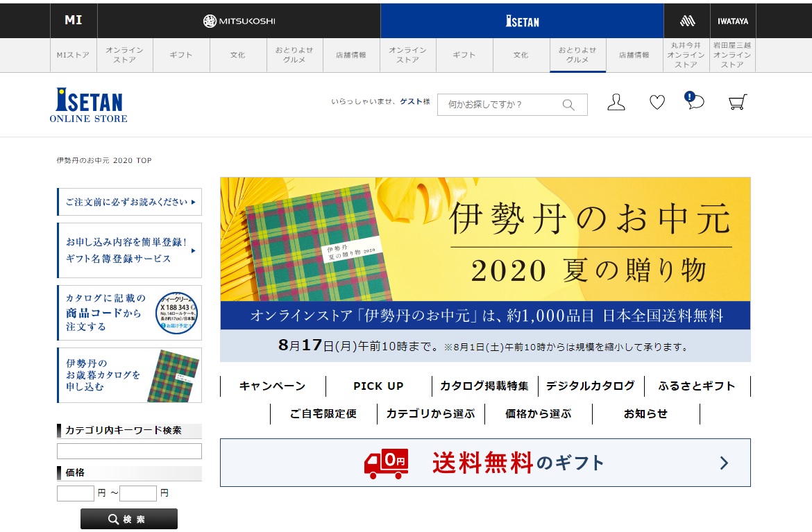Click the カテゴリ内キーワード検索 text field
Viewport: 812px width, 532px height.
click(x=130, y=452)
